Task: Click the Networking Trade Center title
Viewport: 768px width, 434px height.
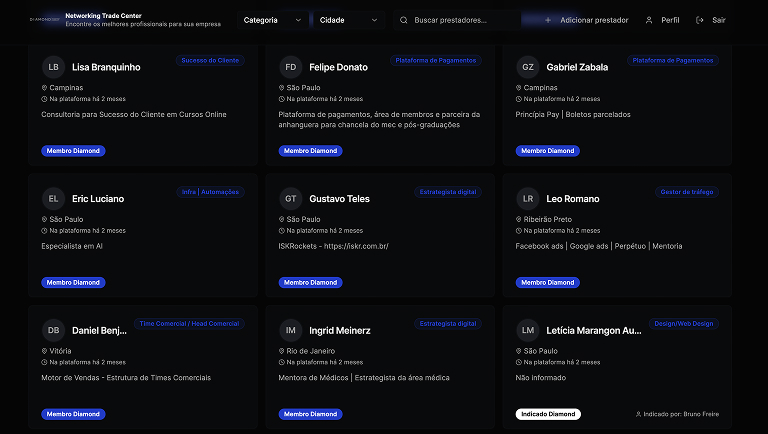Action: 104,16
